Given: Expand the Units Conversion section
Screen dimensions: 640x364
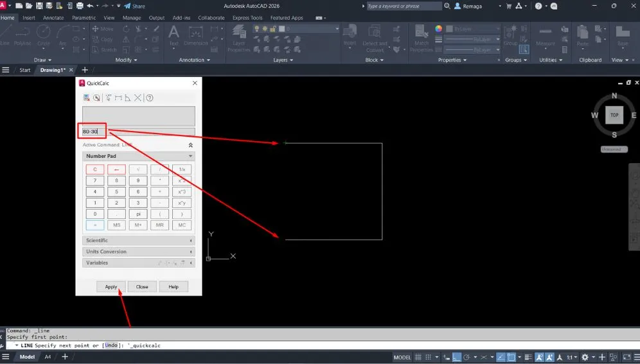Looking at the screenshot, I should click(x=138, y=252).
